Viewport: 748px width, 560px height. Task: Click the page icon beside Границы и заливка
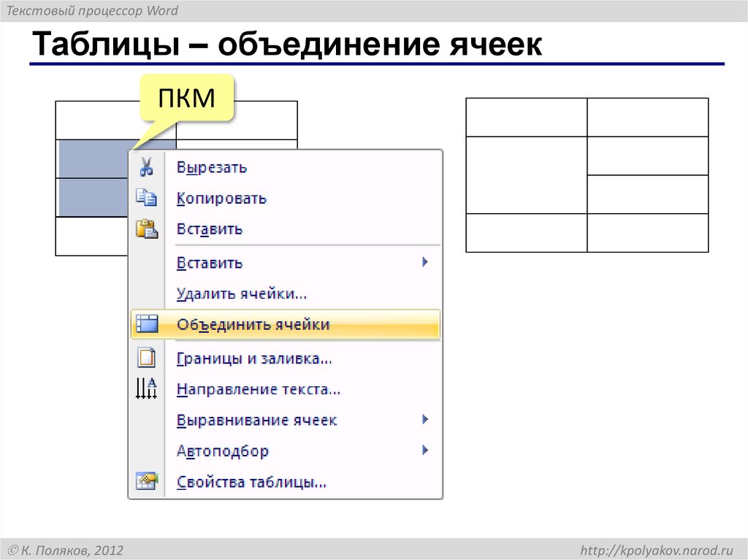click(x=147, y=357)
